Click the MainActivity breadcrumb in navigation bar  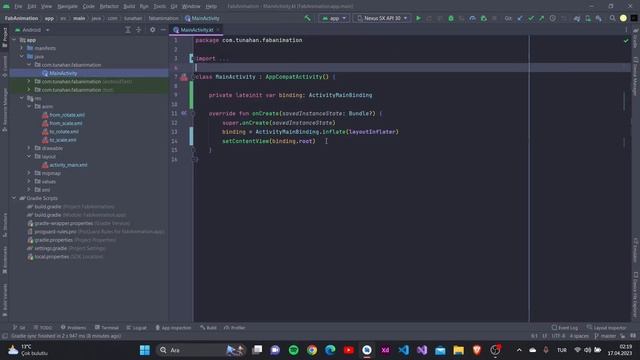point(202,18)
